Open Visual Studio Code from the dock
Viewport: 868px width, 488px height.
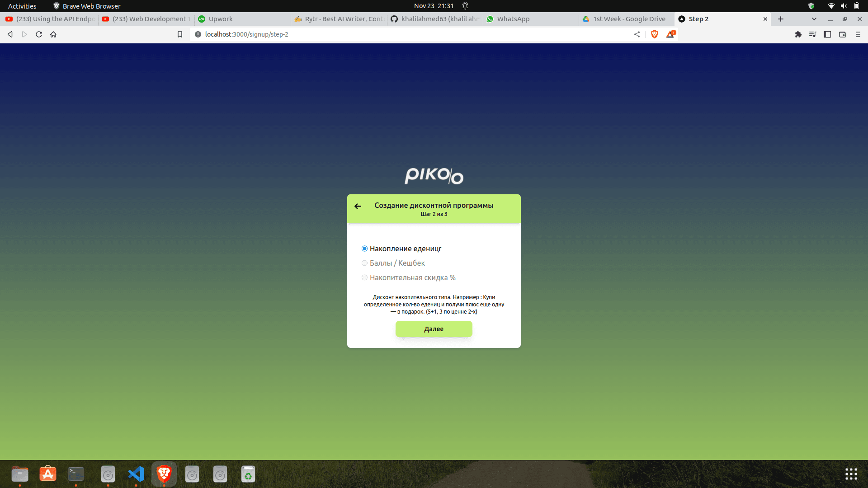pyautogui.click(x=136, y=474)
